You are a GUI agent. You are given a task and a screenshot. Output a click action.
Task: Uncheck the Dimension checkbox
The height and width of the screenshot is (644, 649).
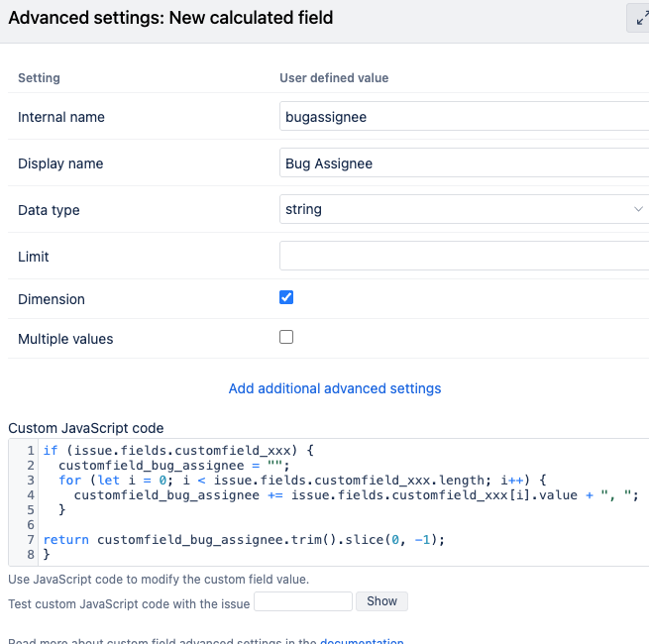[286, 297]
